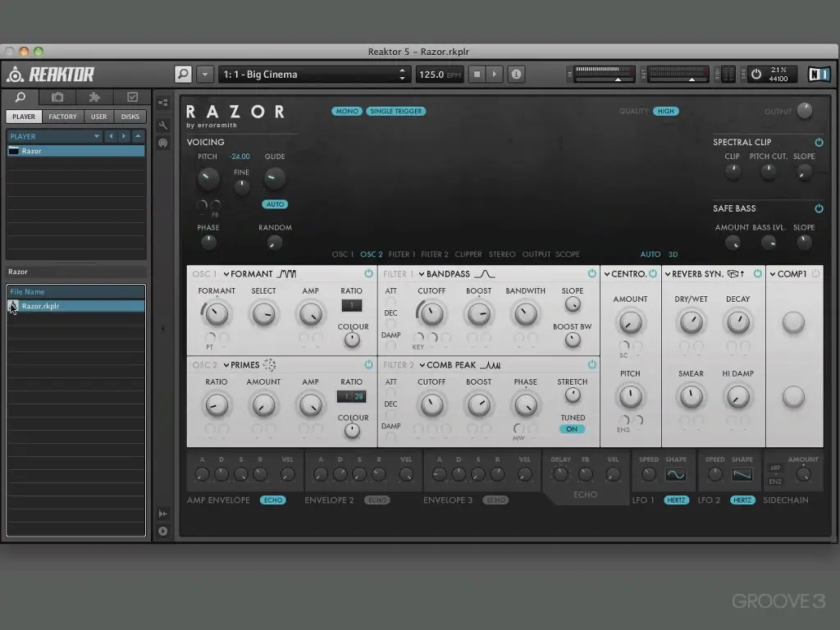This screenshot has width=840, height=630.
Task: Click the 3D display mode button
Action: [x=673, y=254]
